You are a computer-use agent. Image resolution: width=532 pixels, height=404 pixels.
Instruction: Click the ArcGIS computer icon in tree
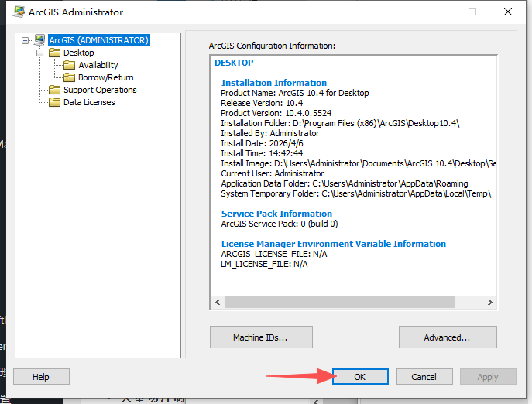(x=39, y=40)
